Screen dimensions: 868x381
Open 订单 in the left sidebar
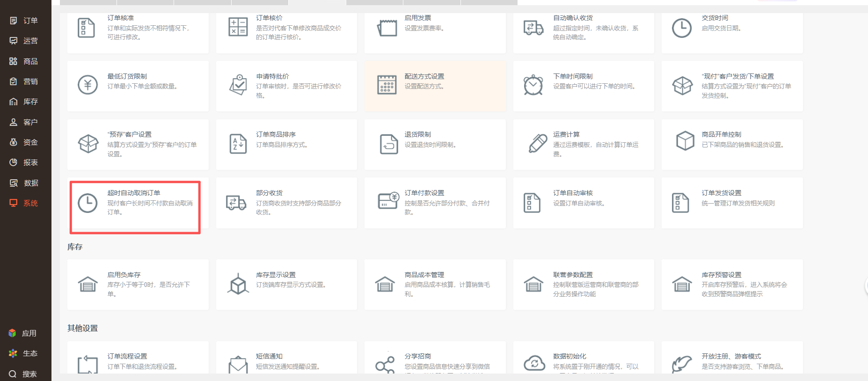tap(24, 21)
